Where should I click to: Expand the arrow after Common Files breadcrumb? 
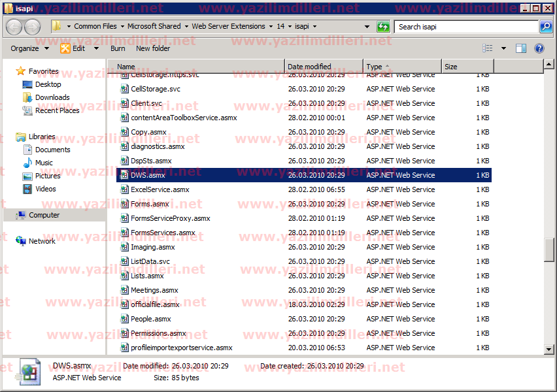(122, 26)
